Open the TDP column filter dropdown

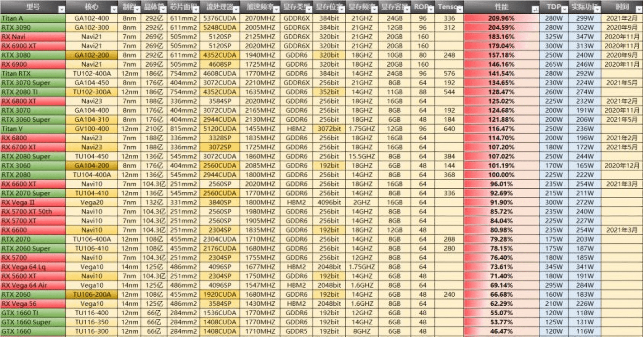tap(565, 9)
